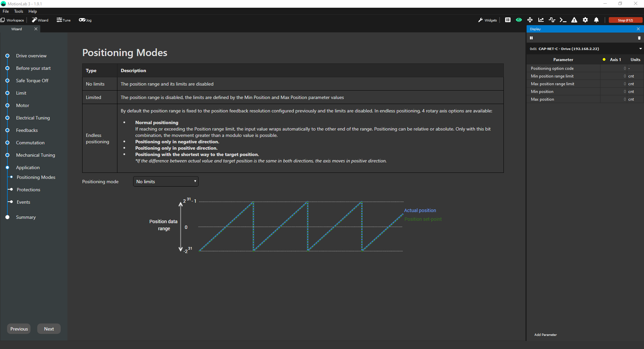The image size is (644, 349).
Task: Go to Protections wizard step
Action: click(29, 190)
